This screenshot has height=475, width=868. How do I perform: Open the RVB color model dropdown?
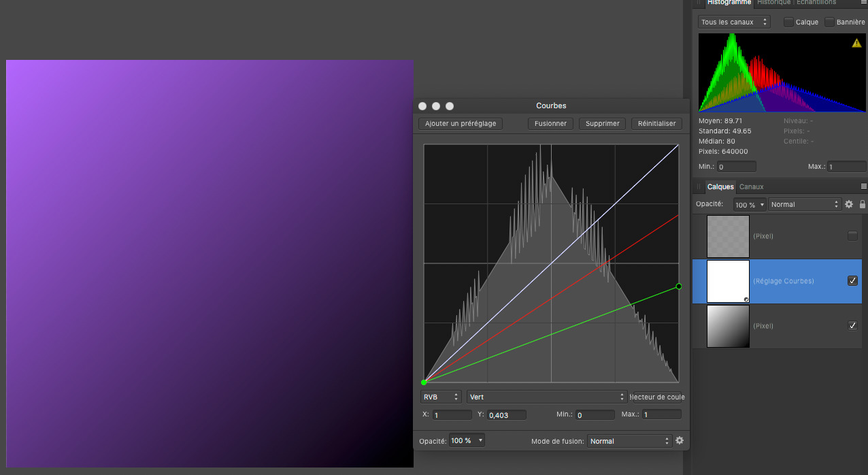coord(441,397)
